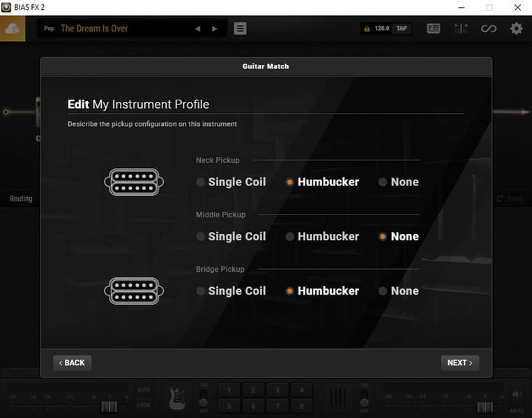Click the neck humbucker pickup illustration
Image resolution: width=532 pixels, height=418 pixels.
134,182
